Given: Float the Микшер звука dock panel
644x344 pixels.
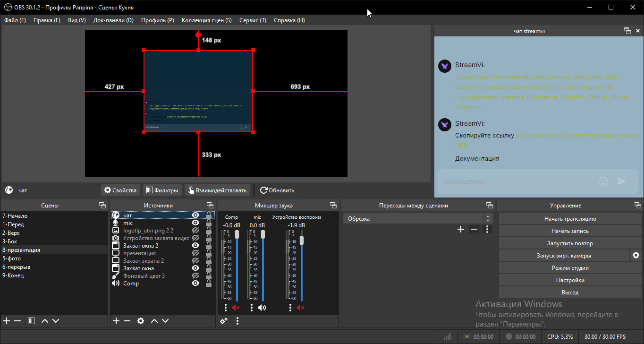Looking at the screenshot, I should point(333,205).
